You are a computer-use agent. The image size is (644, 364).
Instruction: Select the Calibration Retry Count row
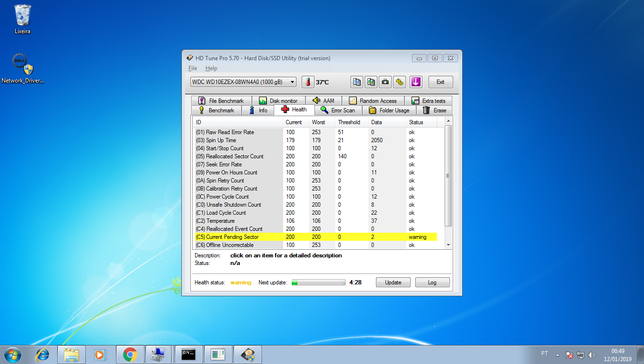[x=316, y=189]
